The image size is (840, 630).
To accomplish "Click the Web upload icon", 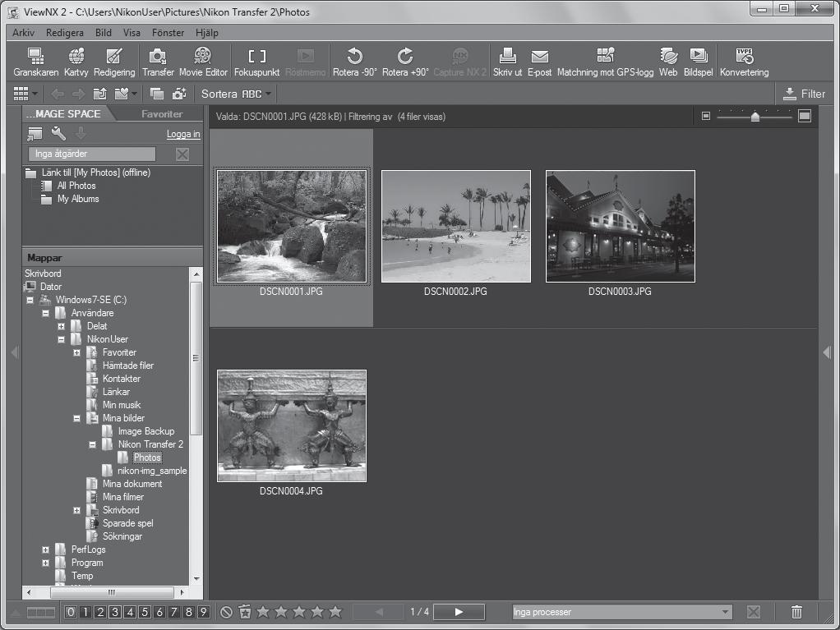I will pyautogui.click(x=668, y=62).
